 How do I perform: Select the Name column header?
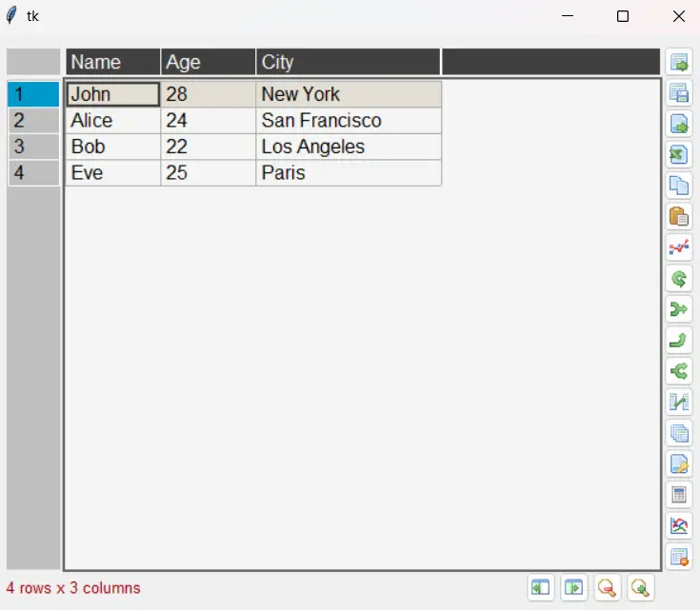point(113,62)
